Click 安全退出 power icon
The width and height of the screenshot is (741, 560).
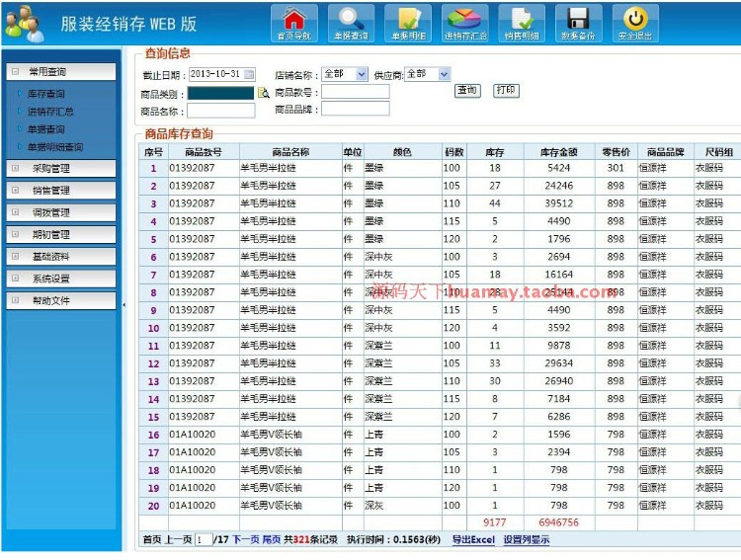[x=635, y=23]
